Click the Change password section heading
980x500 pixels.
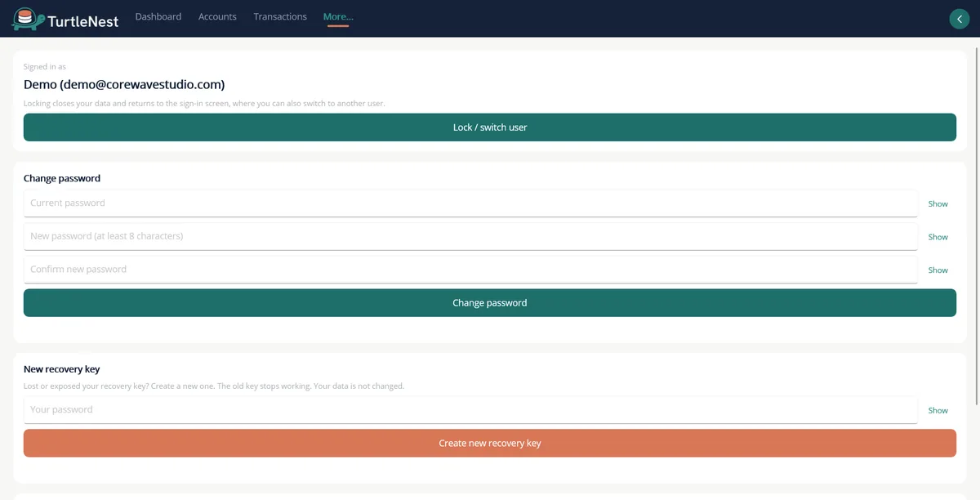click(x=62, y=178)
